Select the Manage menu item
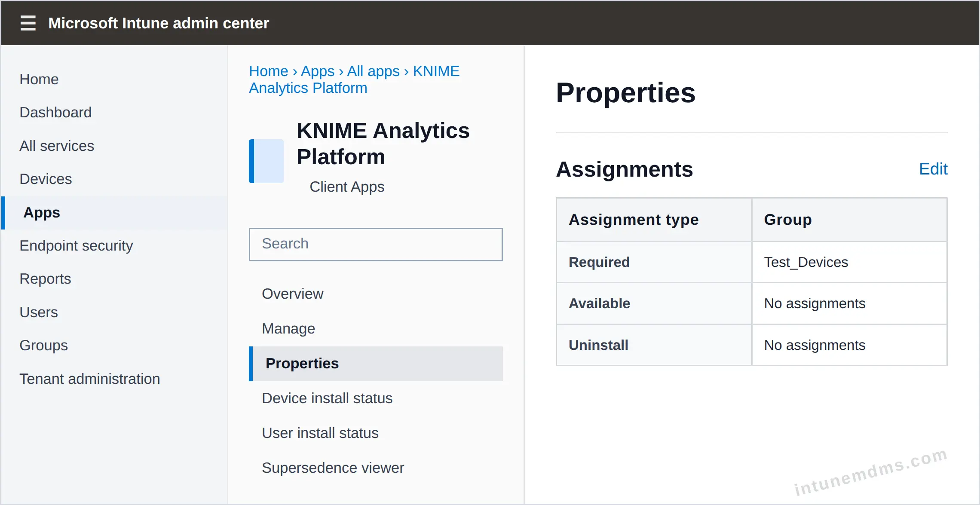The width and height of the screenshot is (980, 505). [x=288, y=328]
